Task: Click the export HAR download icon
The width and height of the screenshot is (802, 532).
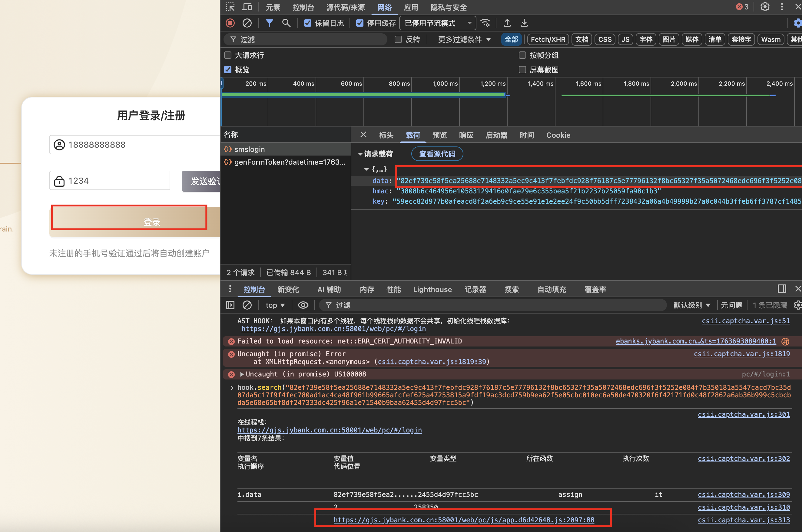Action: (524, 23)
